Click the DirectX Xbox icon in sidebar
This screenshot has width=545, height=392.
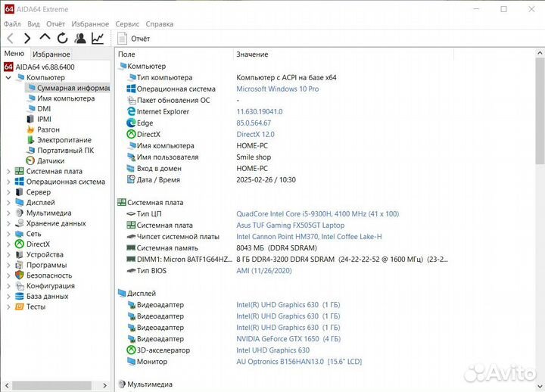[20, 244]
